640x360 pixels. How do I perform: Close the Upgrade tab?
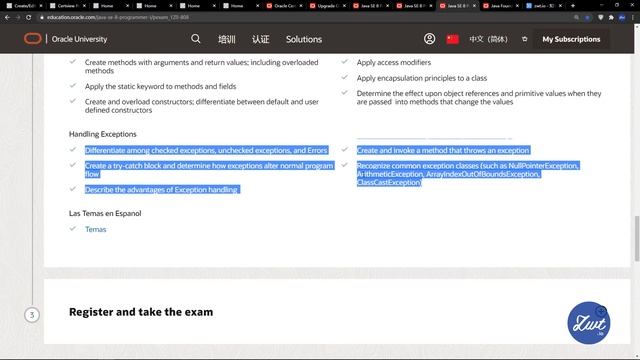(344, 6)
